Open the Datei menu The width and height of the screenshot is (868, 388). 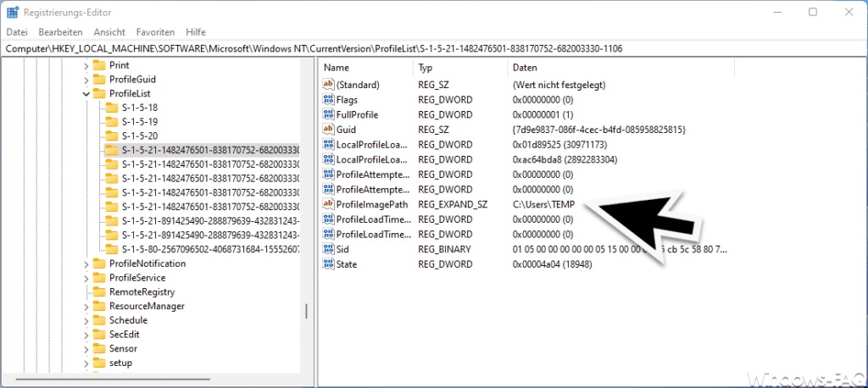click(x=17, y=32)
